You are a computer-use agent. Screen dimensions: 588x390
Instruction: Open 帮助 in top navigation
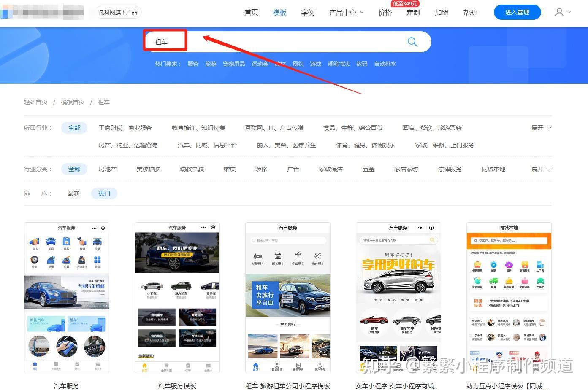(x=470, y=13)
